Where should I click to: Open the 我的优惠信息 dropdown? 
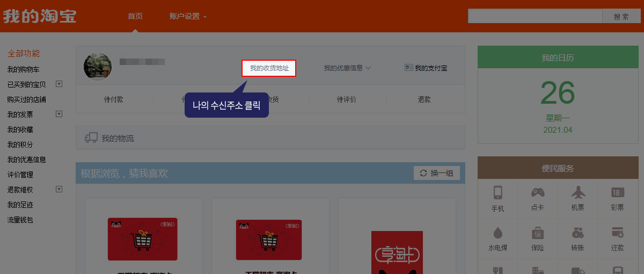coord(347,68)
